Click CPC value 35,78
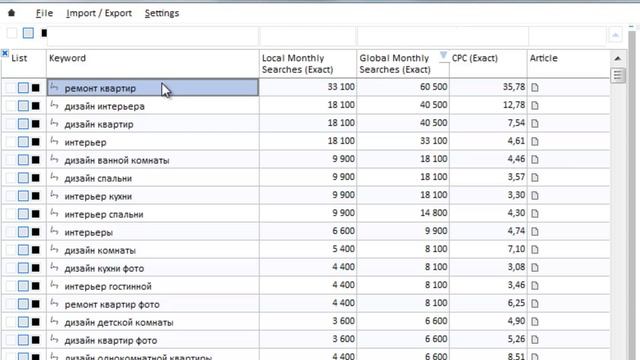640x360 pixels. (514, 87)
